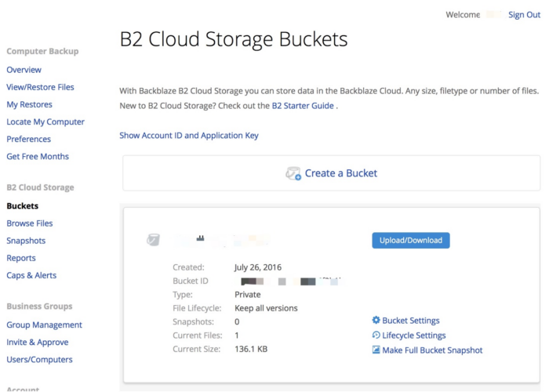Click Get Free Months
This screenshot has width=549, height=392.
coord(38,157)
